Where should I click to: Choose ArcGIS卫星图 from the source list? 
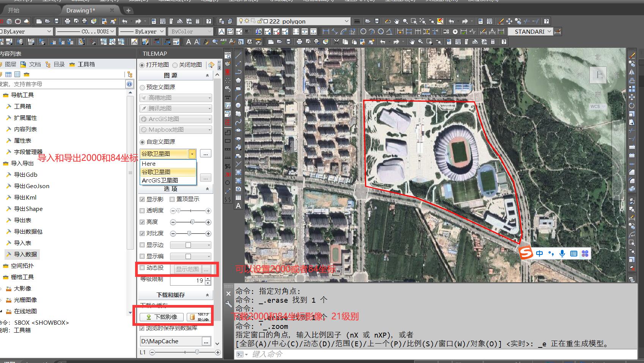point(168,181)
